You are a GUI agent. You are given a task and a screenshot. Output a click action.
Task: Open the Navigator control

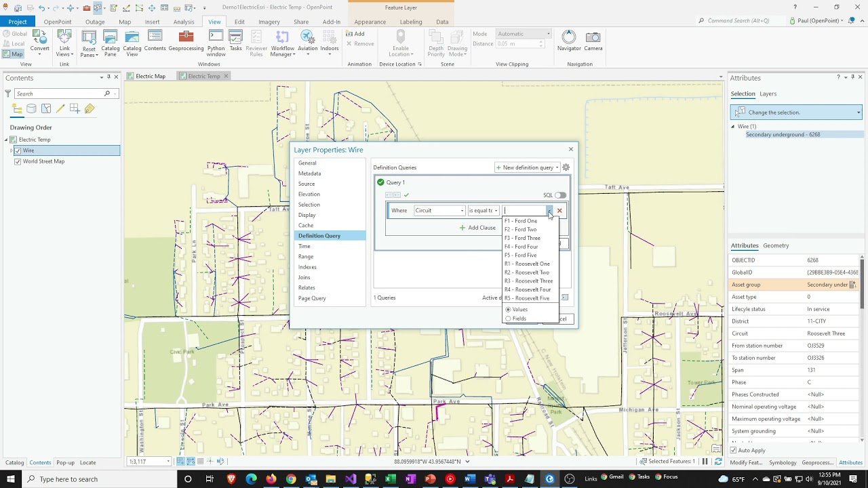569,41
